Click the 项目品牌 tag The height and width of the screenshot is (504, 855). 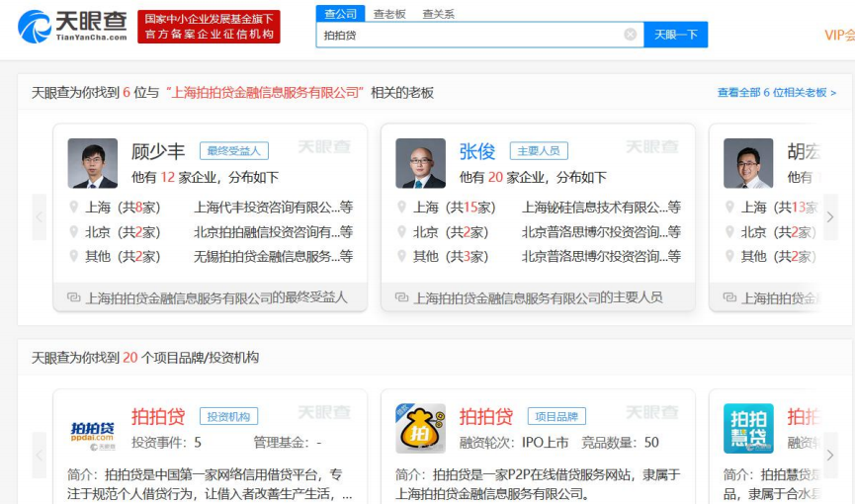[556, 416]
